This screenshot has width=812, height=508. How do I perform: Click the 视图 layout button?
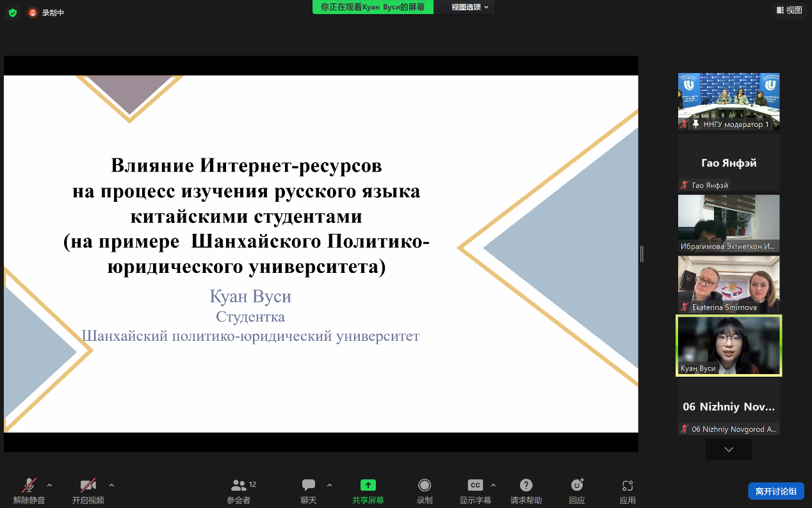click(x=789, y=10)
